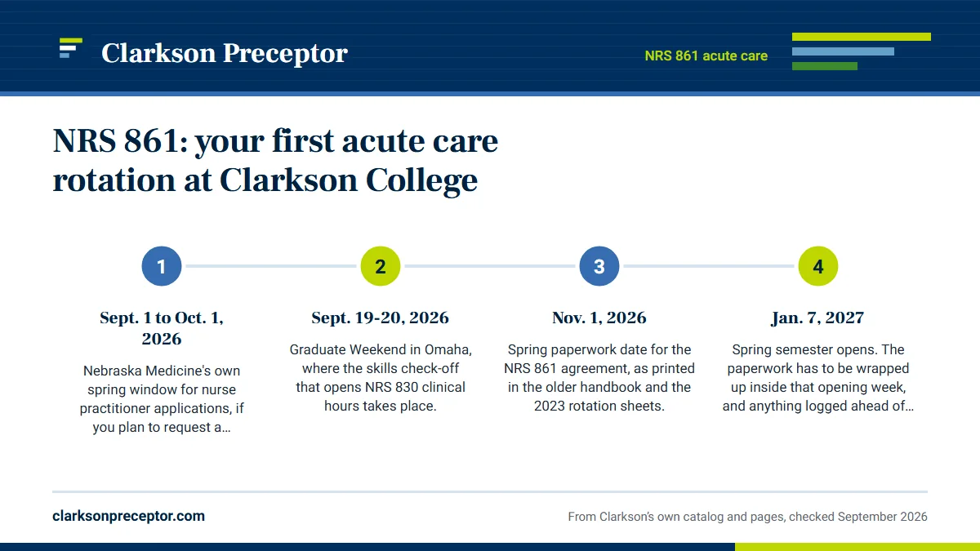Click the Nebraska Medicine spring window description

coord(162,399)
